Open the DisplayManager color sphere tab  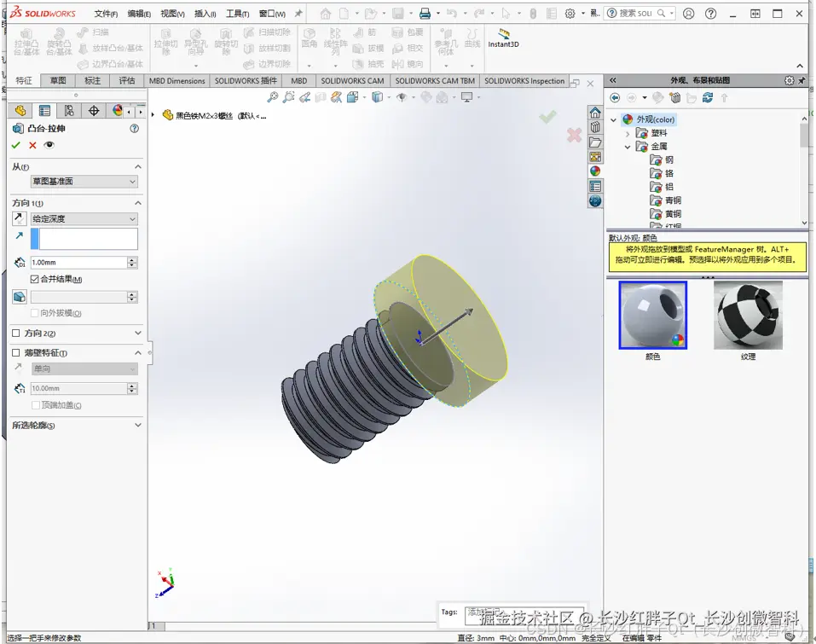click(x=118, y=110)
